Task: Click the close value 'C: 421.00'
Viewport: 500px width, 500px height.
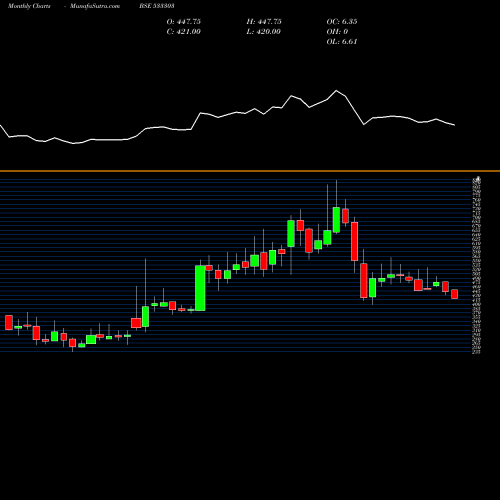Action: pos(184,32)
